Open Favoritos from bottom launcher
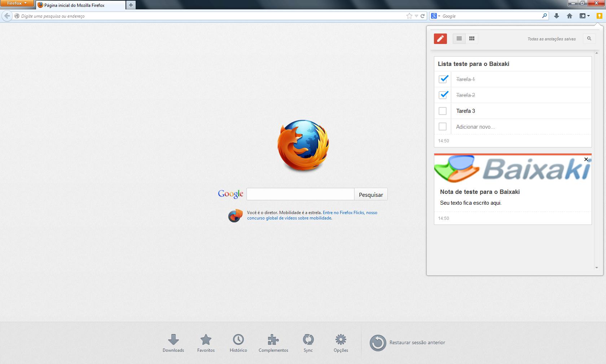 tap(206, 343)
